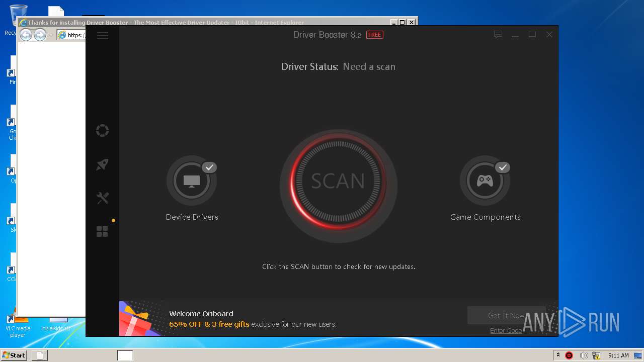Go forward in Internet Explorer
Viewport: 644px width, 362px height.
point(40,35)
